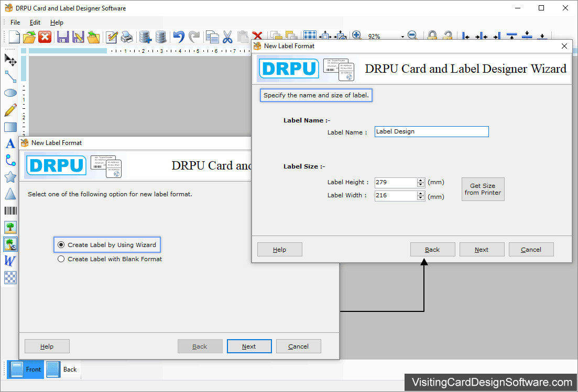
Task: Click the align horizontal centers icon
Action: click(482, 36)
